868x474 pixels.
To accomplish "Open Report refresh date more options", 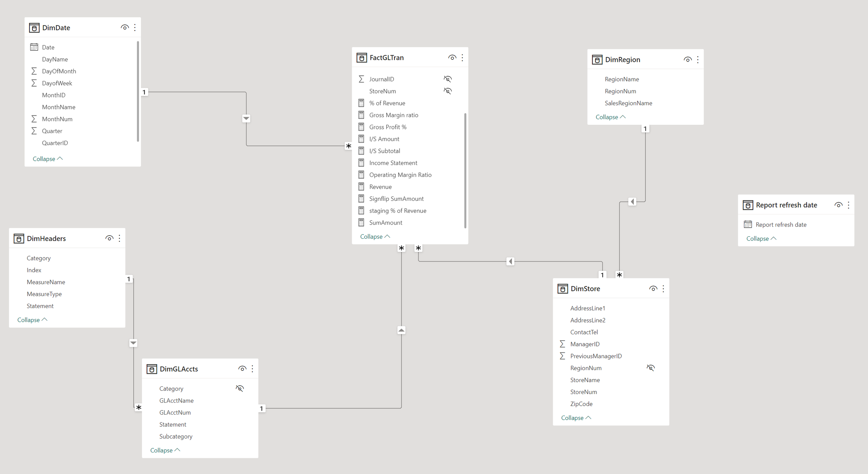I will 848,205.
